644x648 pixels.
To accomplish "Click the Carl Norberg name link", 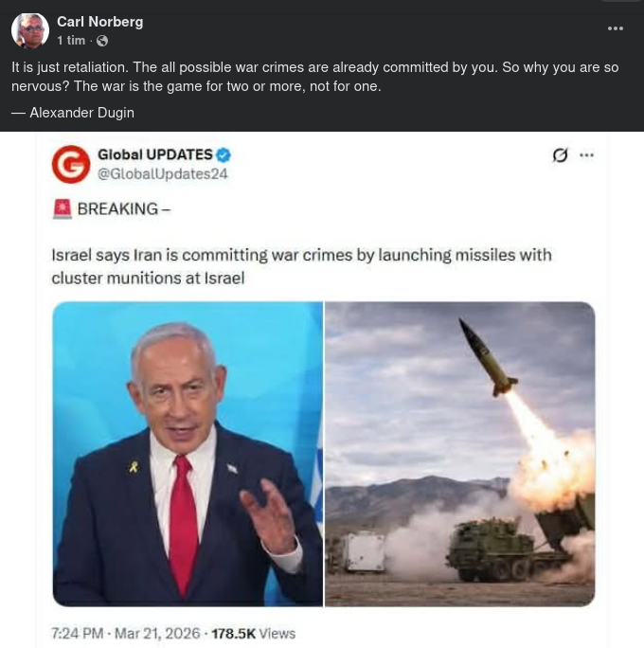I will [x=100, y=22].
